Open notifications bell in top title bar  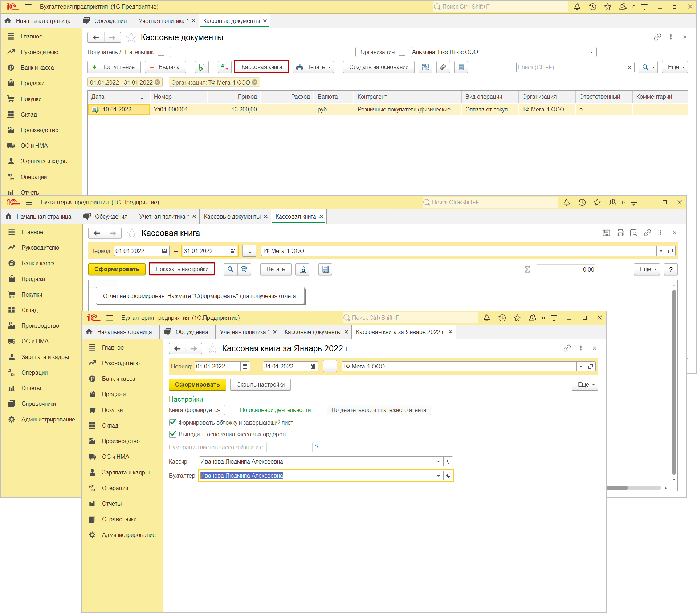pyautogui.click(x=577, y=7)
